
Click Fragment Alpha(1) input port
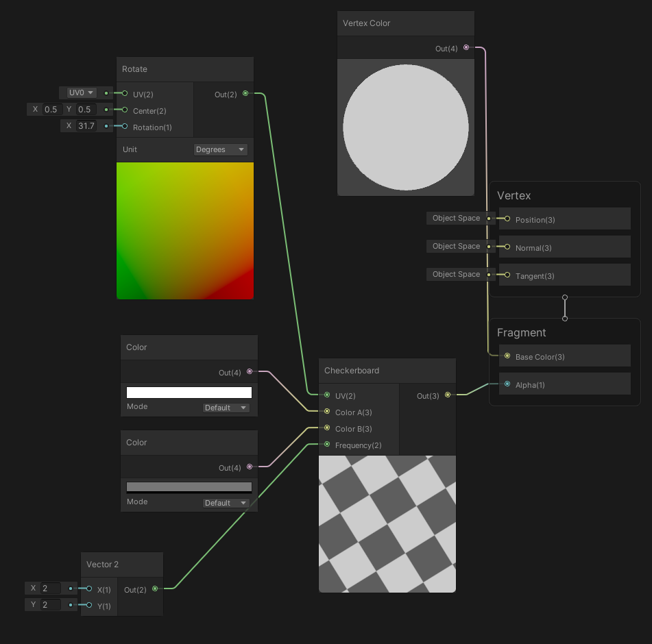pos(507,384)
